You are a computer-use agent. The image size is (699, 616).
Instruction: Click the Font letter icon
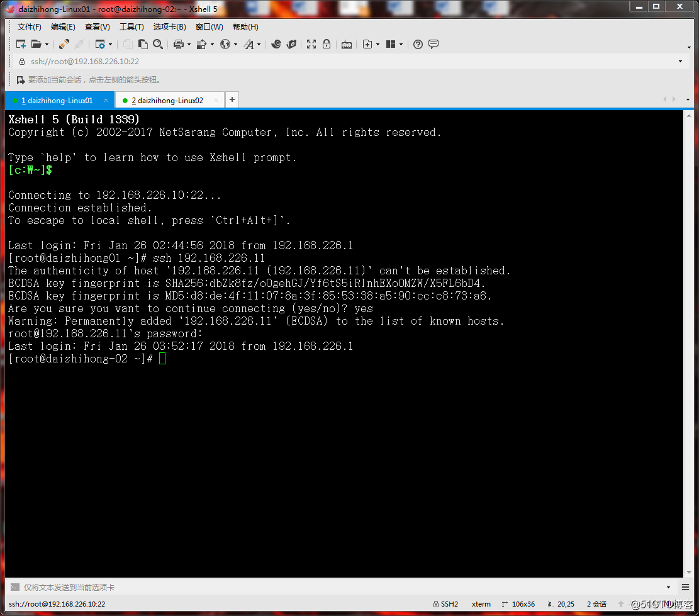(x=249, y=44)
